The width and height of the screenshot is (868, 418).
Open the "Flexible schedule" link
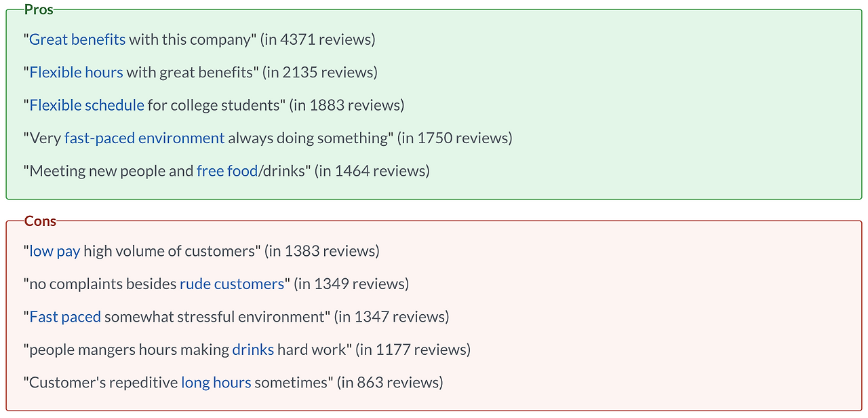pyautogui.click(x=87, y=105)
